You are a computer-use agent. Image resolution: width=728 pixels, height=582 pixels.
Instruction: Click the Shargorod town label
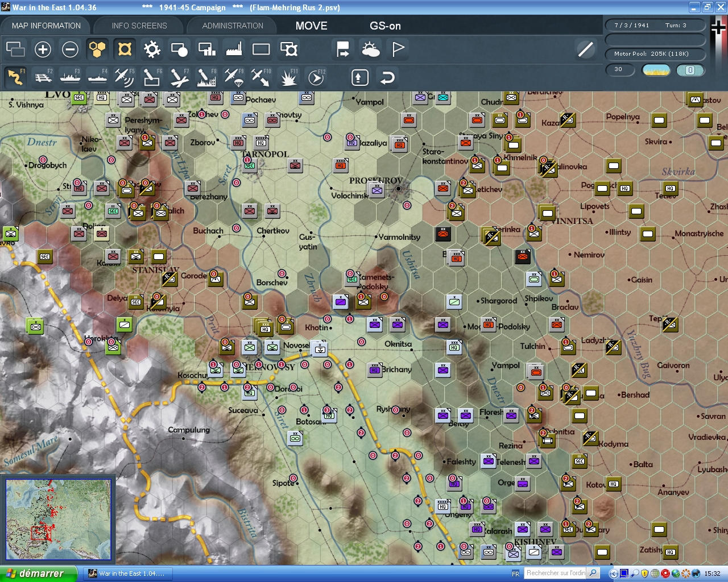click(x=499, y=301)
